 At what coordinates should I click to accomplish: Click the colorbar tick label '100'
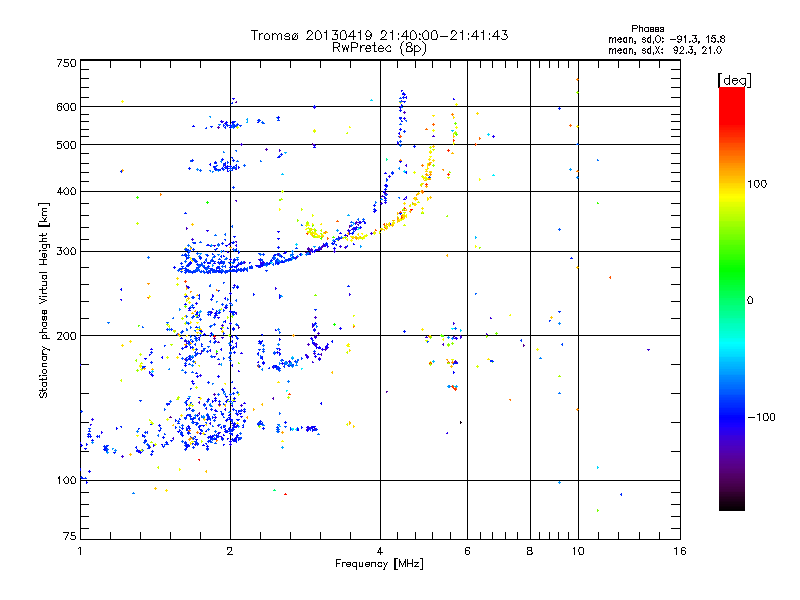point(757,184)
